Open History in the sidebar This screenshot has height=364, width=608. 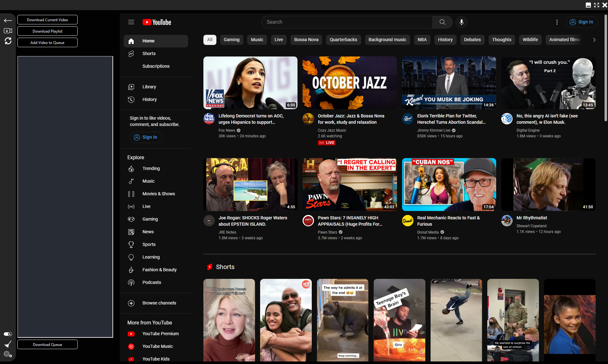tap(156, 99)
